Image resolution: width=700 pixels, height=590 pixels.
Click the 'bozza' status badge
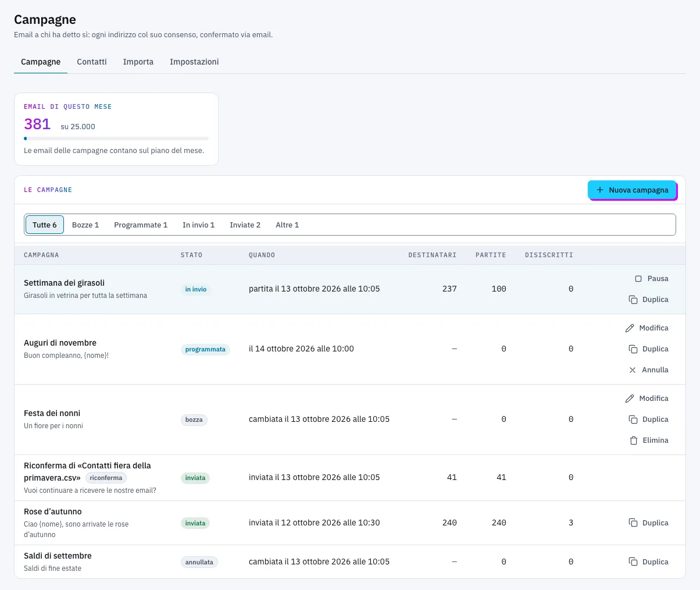(x=194, y=420)
